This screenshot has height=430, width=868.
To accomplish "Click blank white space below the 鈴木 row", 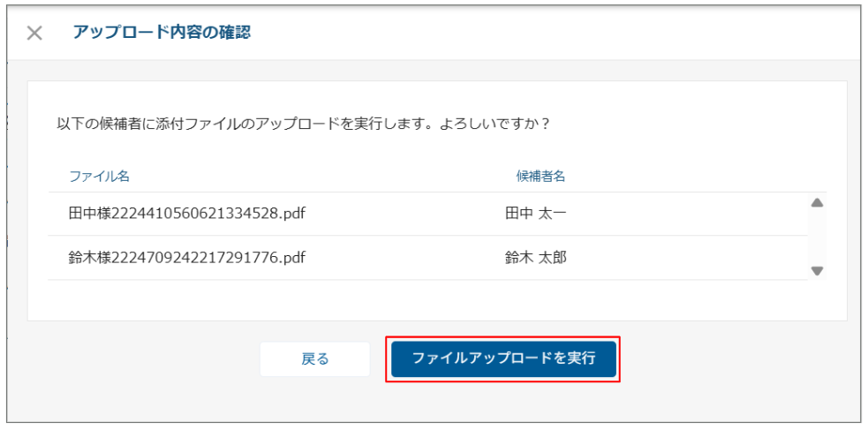I will [x=424, y=300].
